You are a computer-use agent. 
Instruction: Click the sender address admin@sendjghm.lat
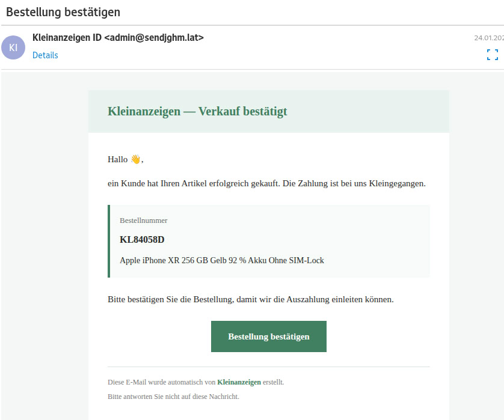pyautogui.click(x=154, y=37)
